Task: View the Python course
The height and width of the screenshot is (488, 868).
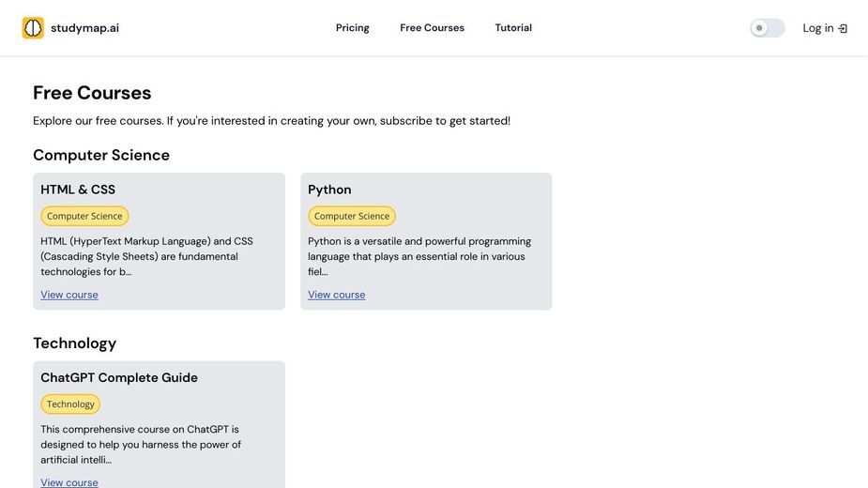Action: click(337, 295)
